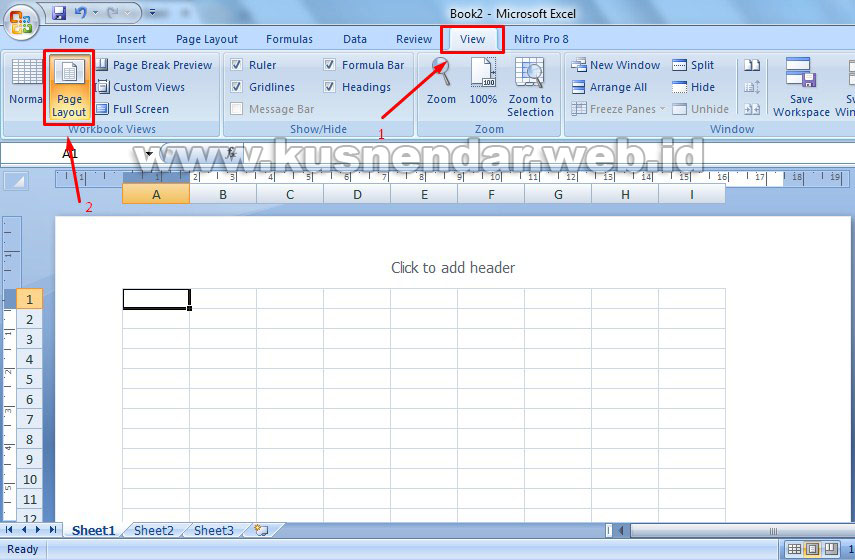855x560 pixels.
Task: Toggle the Headings checkbox
Action: coord(329,87)
